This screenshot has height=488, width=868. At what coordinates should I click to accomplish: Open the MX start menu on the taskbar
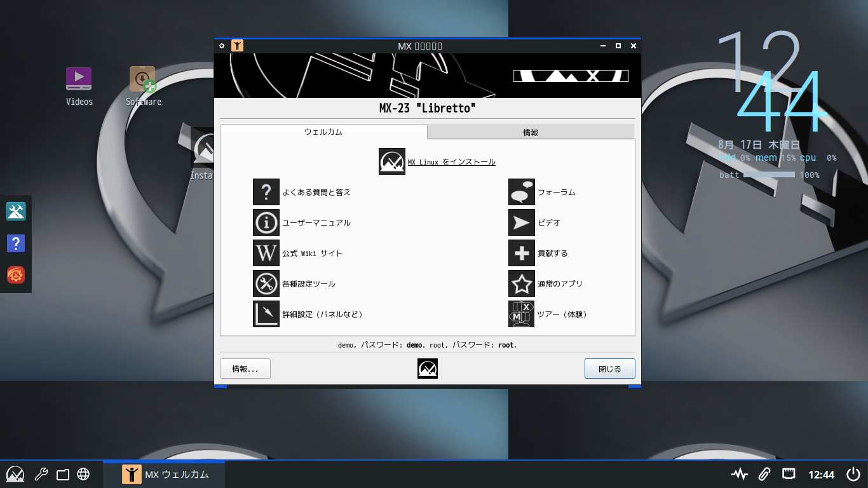[15, 474]
